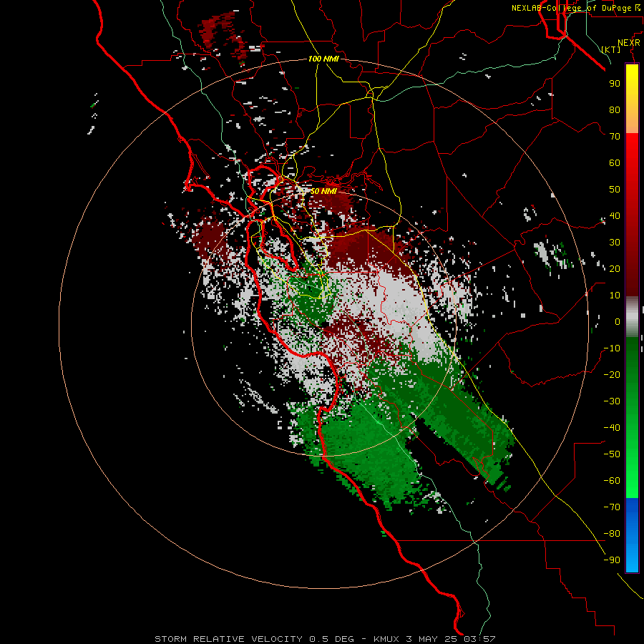Viewport: 644px width, 644px height.
Task: Select the "10" value on the velocity scale
Action: [615, 296]
